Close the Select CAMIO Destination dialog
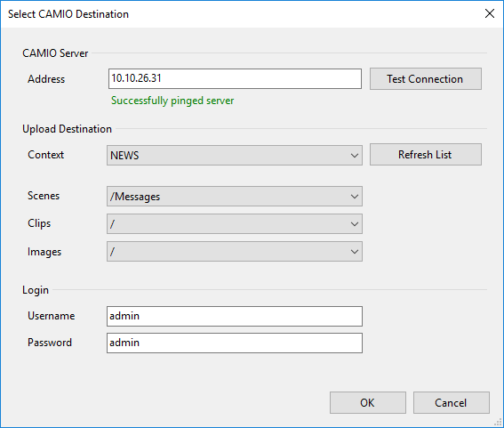 (x=490, y=13)
